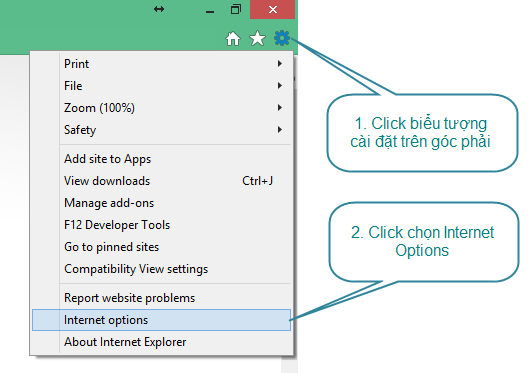
Task: Open the Print submenu entry
Action: 162,64
